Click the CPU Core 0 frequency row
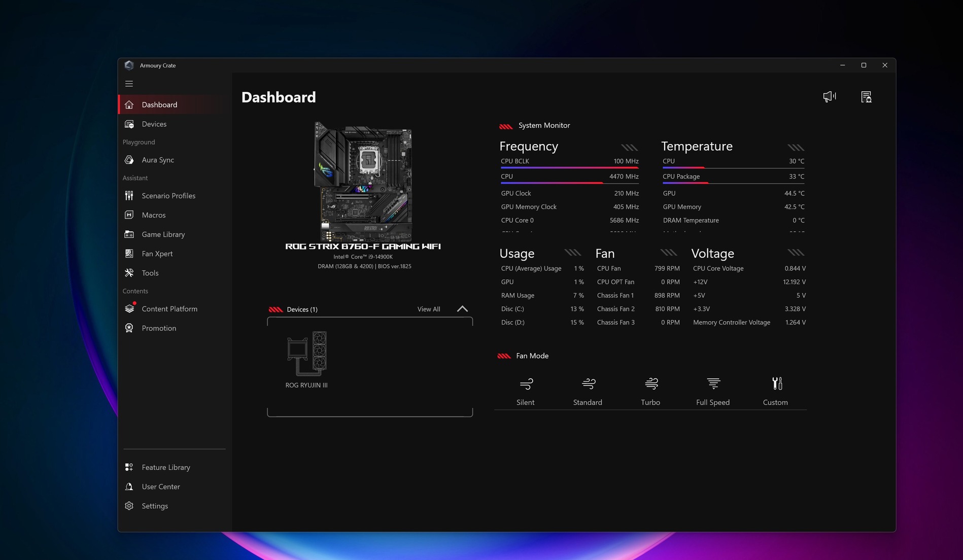This screenshot has width=963, height=560. [x=570, y=220]
